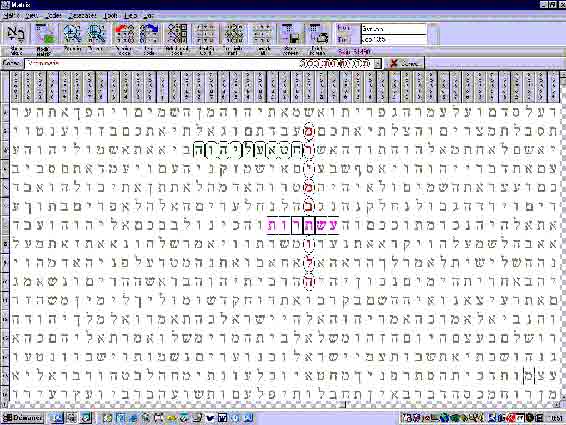Viewport: 566px width, 425px height.
Task: Open the Code dropdown arrow beside Hebrew text
Action: (378, 64)
